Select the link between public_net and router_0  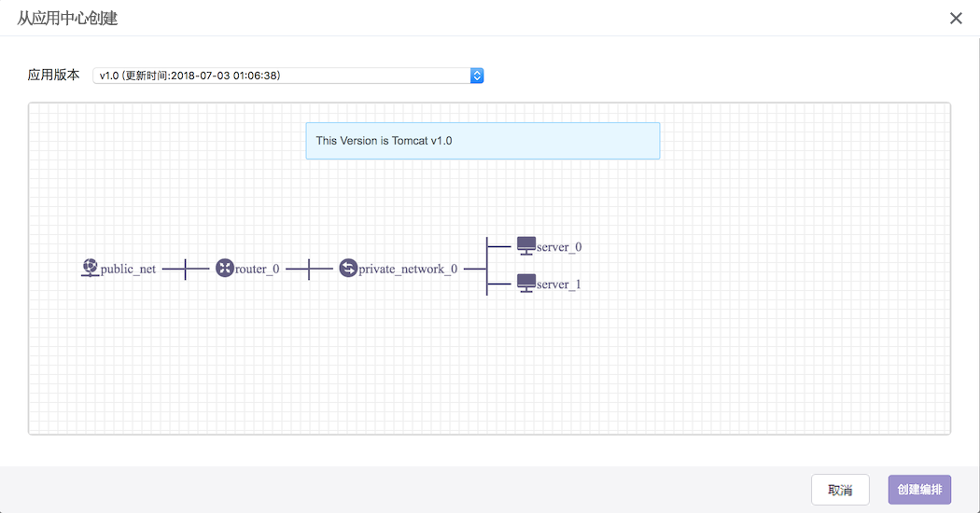[x=186, y=269]
